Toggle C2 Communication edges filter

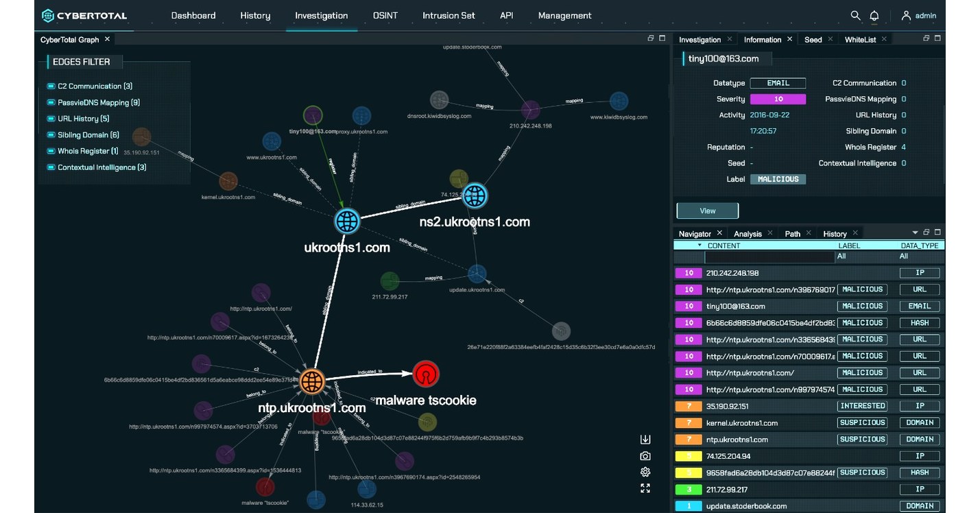pos(51,86)
